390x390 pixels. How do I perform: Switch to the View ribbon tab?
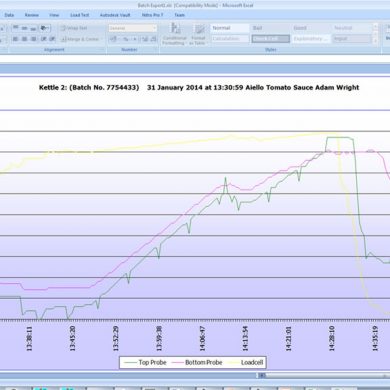point(54,15)
